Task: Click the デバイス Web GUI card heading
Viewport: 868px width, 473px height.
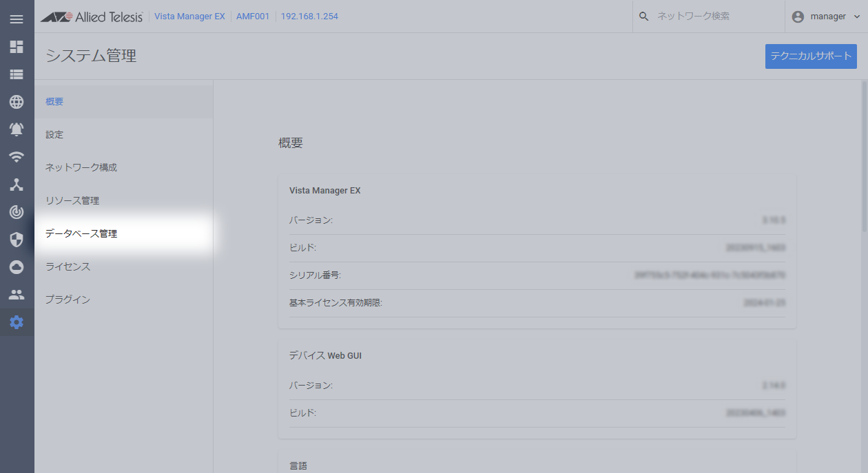Action: tap(325, 356)
